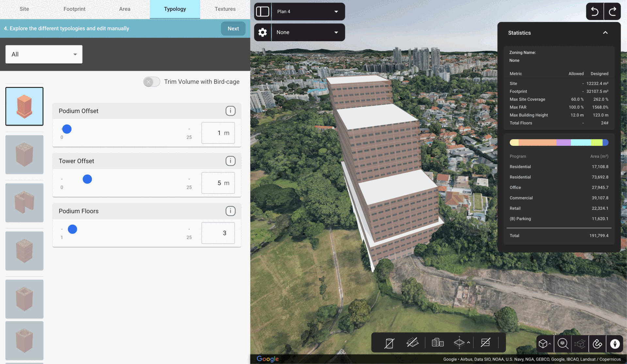Image resolution: width=627 pixels, height=364 pixels.
Task: Open the Footprint tab
Action: point(74,9)
